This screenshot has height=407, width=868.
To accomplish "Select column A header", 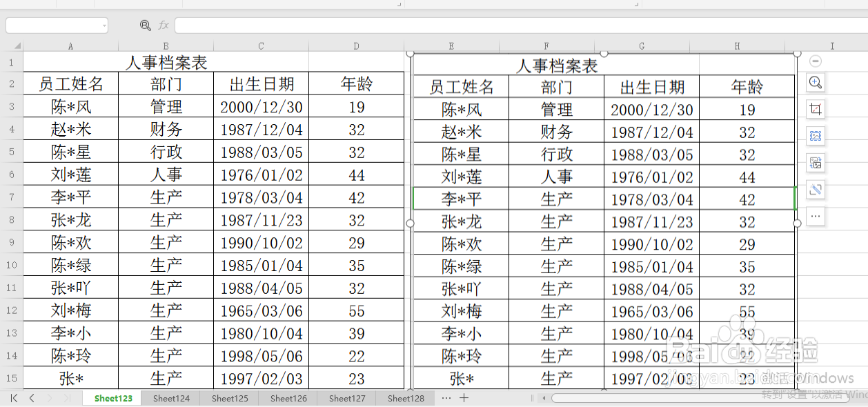I will [x=71, y=46].
